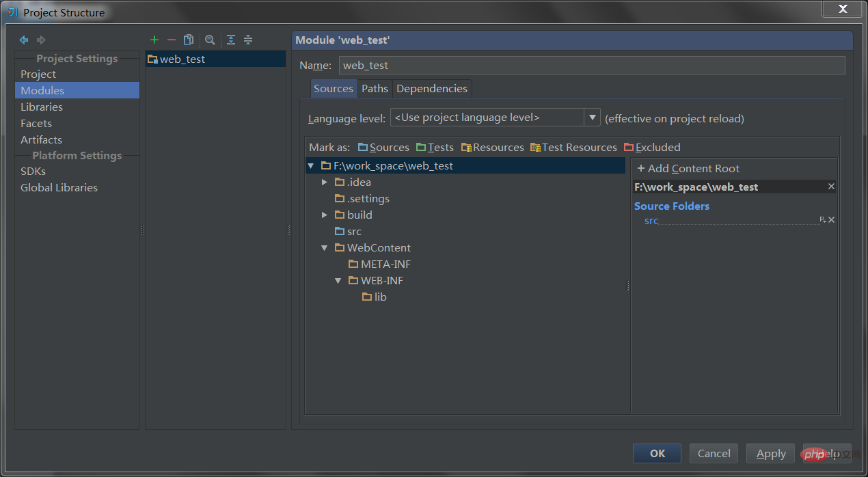Image resolution: width=868 pixels, height=477 pixels.
Task: Collapse all modules in the list
Action: [248, 40]
